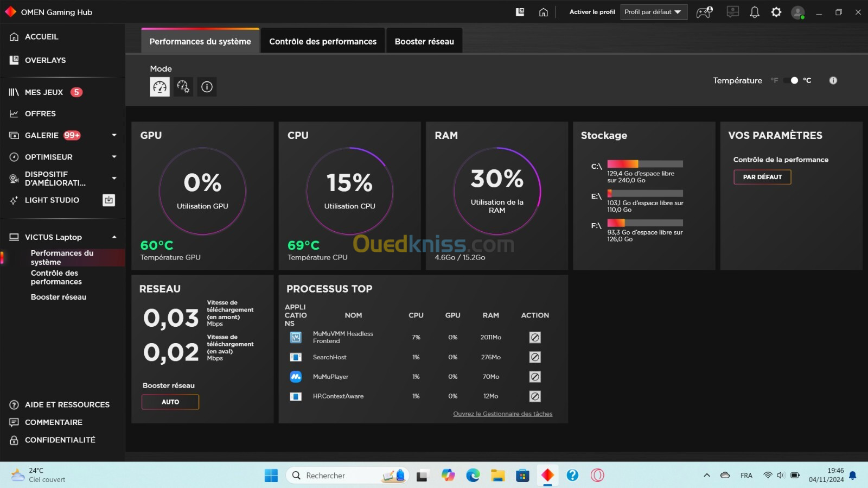Click the MuMuPlayer app icon in process list
Image resolution: width=868 pixels, height=488 pixels.
click(x=296, y=377)
